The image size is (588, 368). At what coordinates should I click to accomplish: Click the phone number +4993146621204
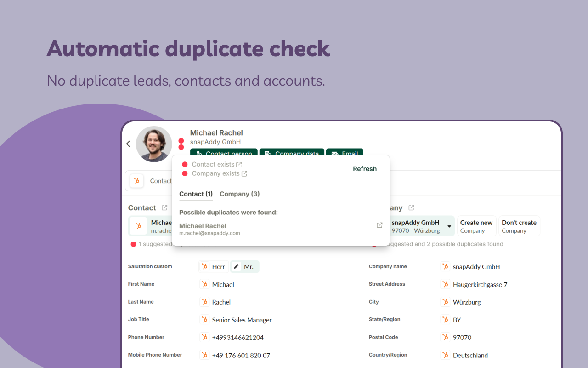click(x=238, y=338)
